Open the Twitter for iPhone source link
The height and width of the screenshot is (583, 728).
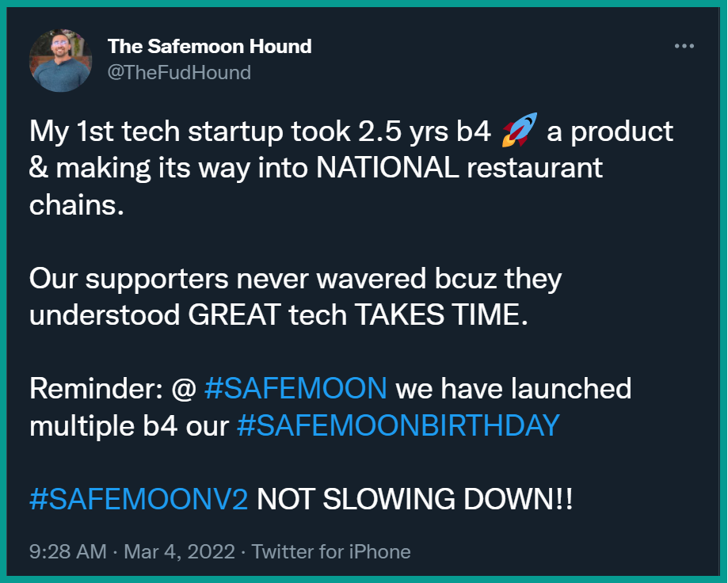331,552
